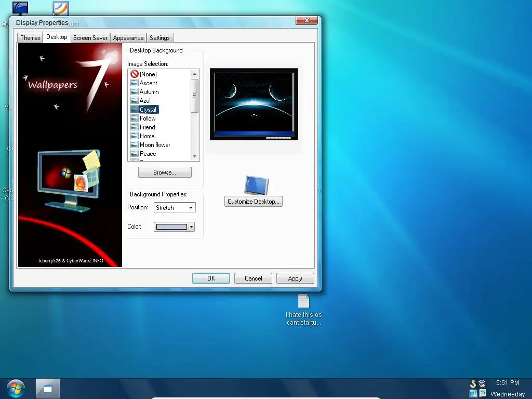Click the 5:51 PM taskbar clock

click(507, 383)
